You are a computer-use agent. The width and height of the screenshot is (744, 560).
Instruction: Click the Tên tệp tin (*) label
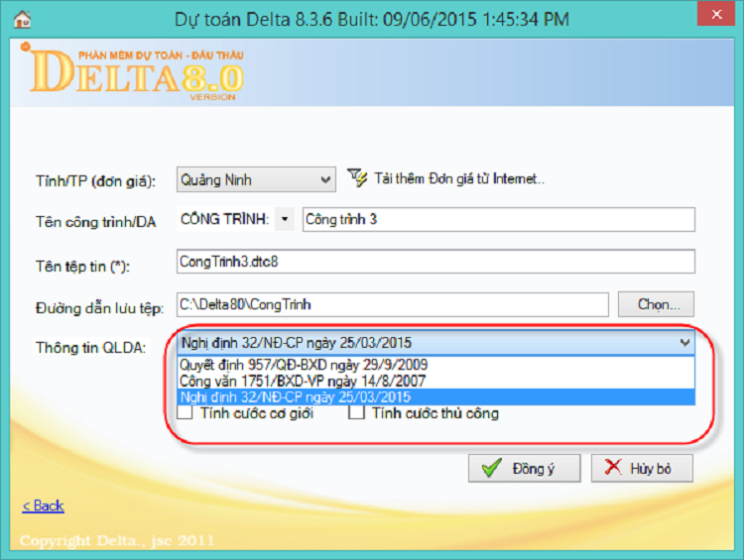(x=82, y=267)
